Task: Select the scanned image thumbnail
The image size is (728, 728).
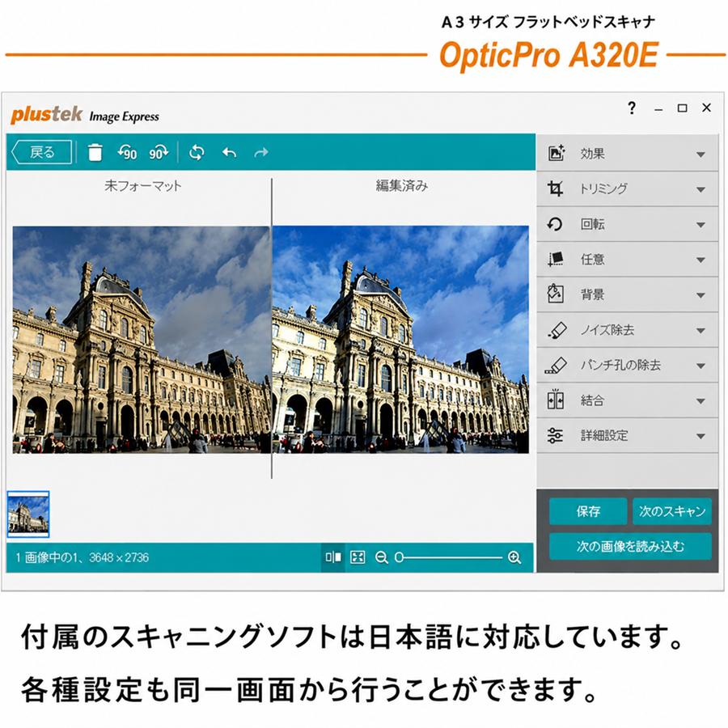Action: pyautogui.click(x=28, y=514)
